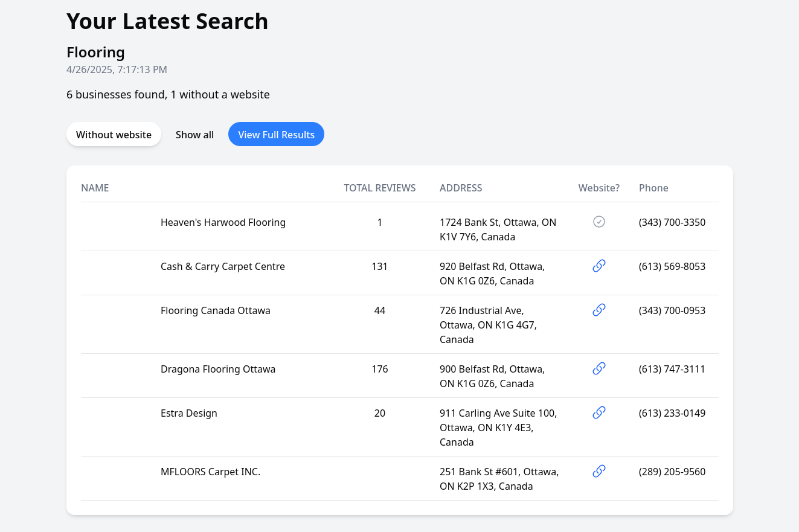
Task: Sort by the TOTAL REVIEWS column
Action: (379, 188)
